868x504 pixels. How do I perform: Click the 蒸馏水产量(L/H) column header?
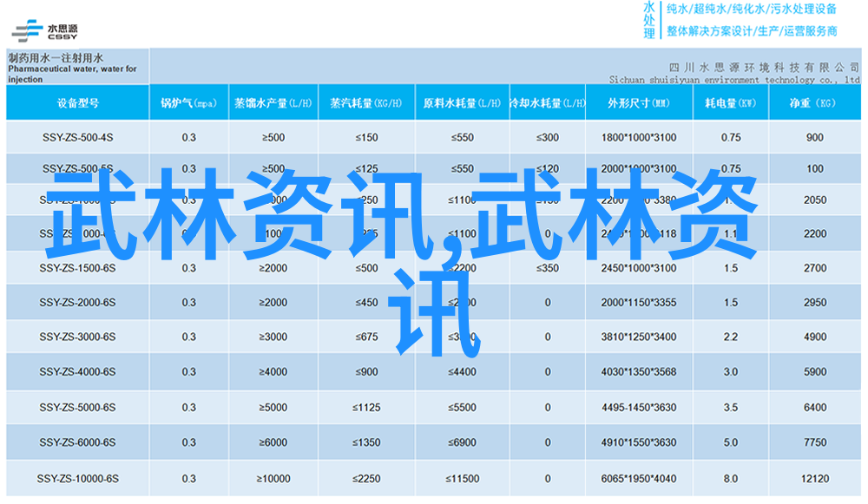pos(273,102)
